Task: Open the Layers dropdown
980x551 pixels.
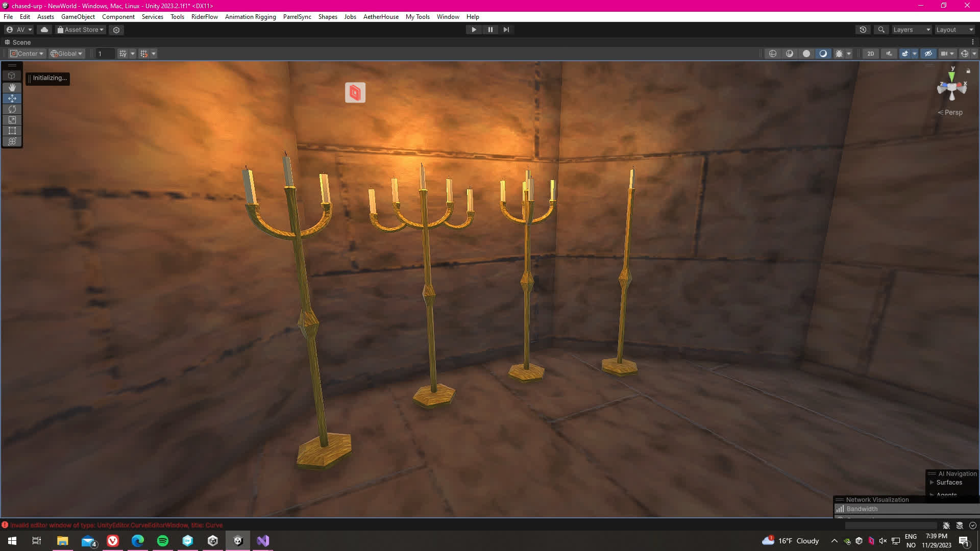Action: coord(912,30)
